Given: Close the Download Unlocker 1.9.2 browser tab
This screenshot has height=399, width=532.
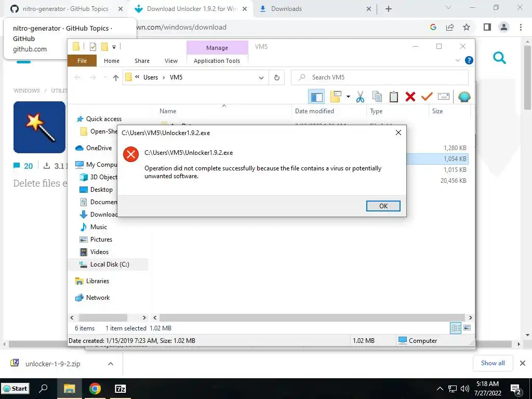Looking at the screenshot, I should (x=245, y=9).
